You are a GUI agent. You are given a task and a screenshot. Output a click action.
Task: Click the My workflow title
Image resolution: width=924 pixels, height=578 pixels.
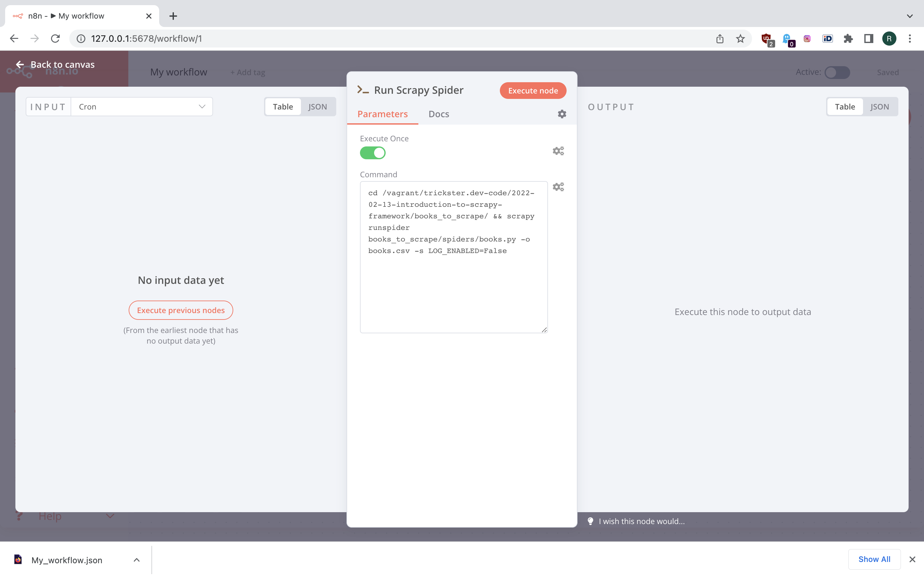(x=179, y=72)
